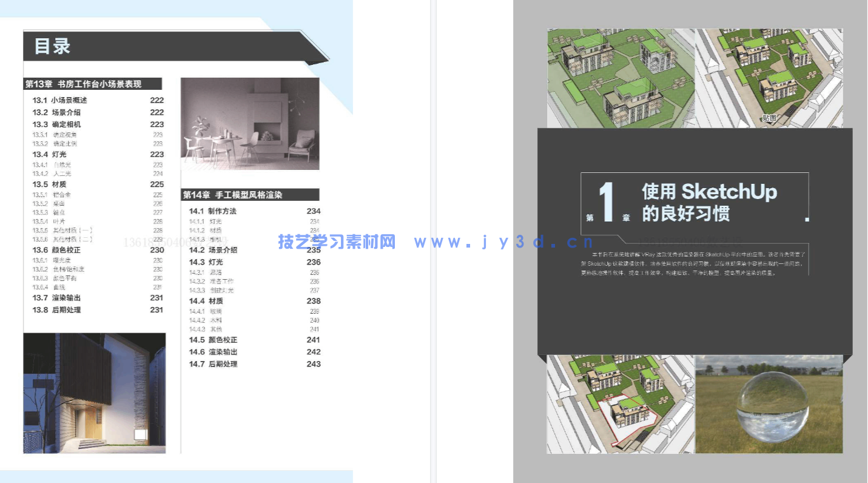
Task: Click the night-time house facade photo
Action: [x=95, y=393]
